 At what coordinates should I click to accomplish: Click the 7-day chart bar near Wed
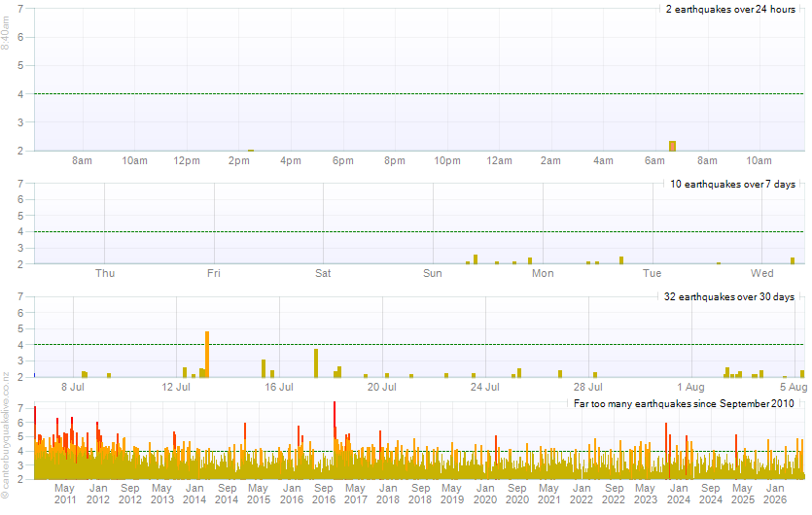[793, 260]
